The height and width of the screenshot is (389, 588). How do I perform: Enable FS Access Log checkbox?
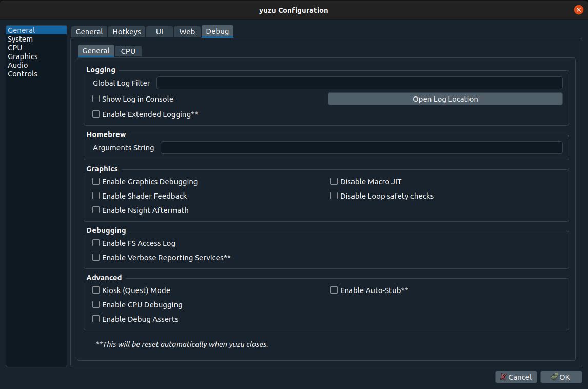coord(96,243)
